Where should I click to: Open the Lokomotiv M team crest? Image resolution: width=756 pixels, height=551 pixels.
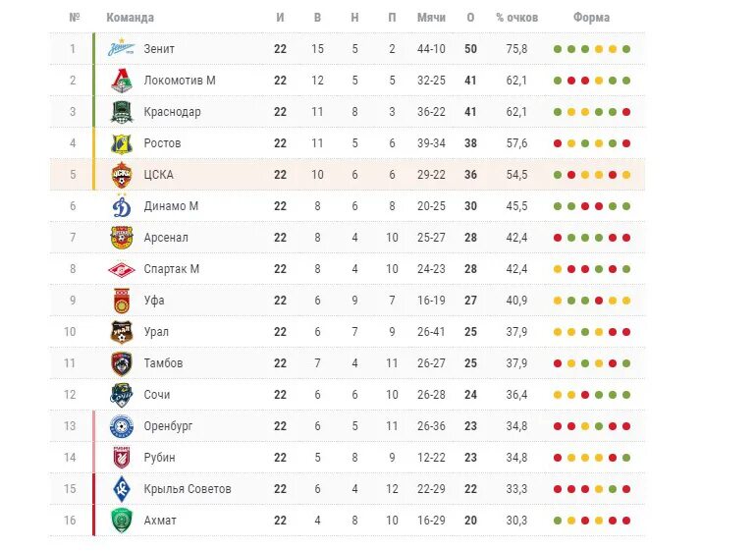pos(122,81)
